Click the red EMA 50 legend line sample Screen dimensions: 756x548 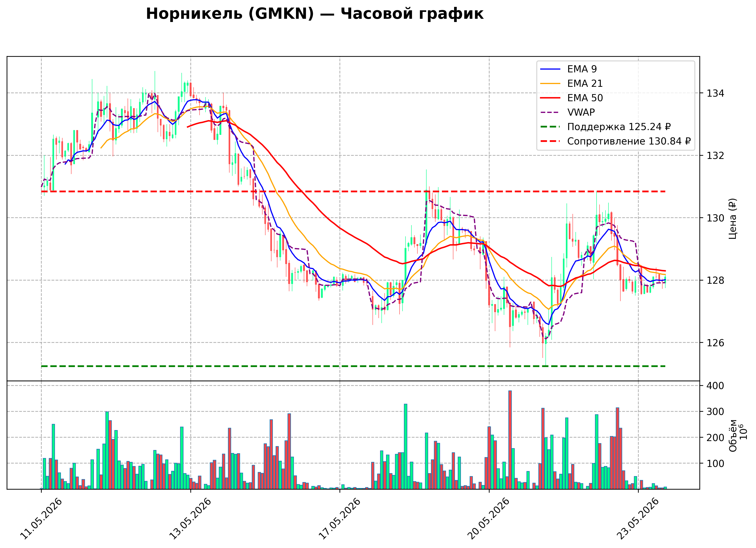[550, 98]
